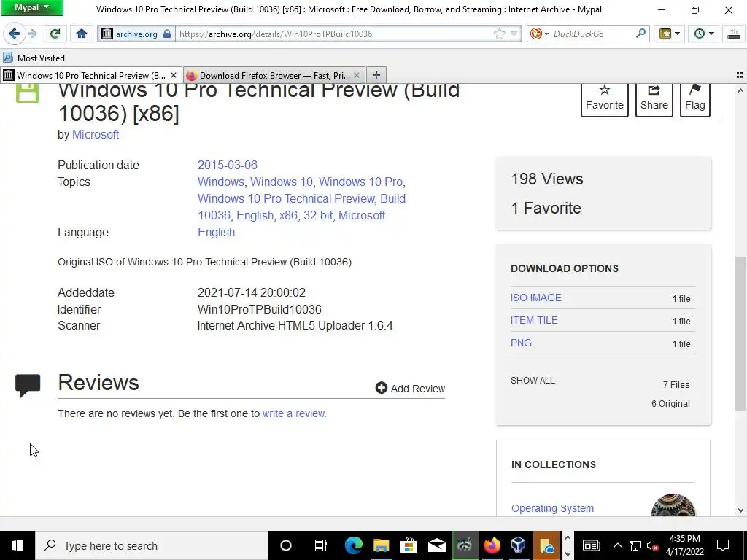
Task: Open the Mail app on taskbar
Action: [x=436, y=545]
